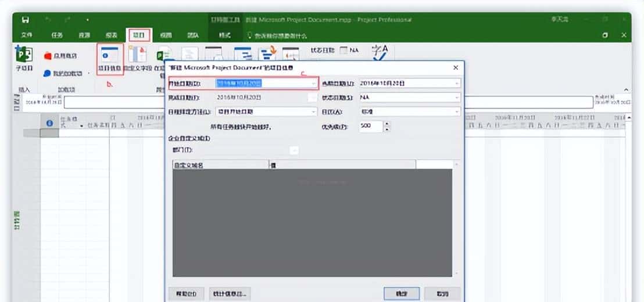Switch to the 视图 View tab
The width and height of the screenshot is (644, 302).
click(x=166, y=35)
